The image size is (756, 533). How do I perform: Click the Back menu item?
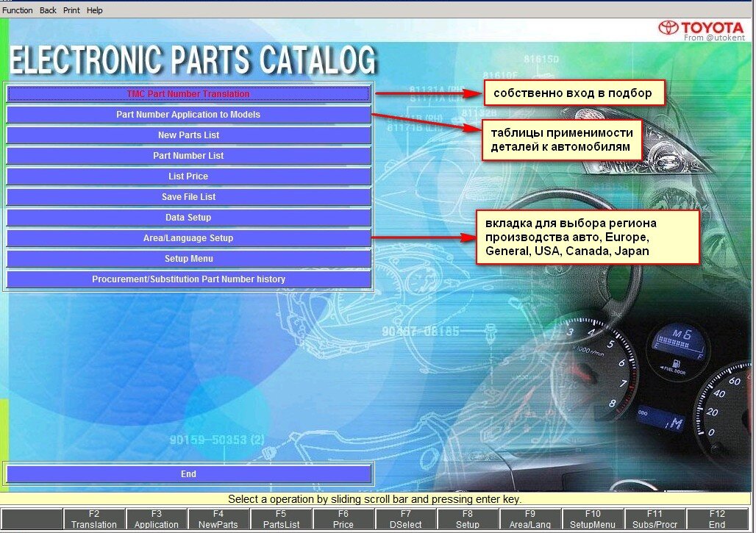click(x=48, y=10)
